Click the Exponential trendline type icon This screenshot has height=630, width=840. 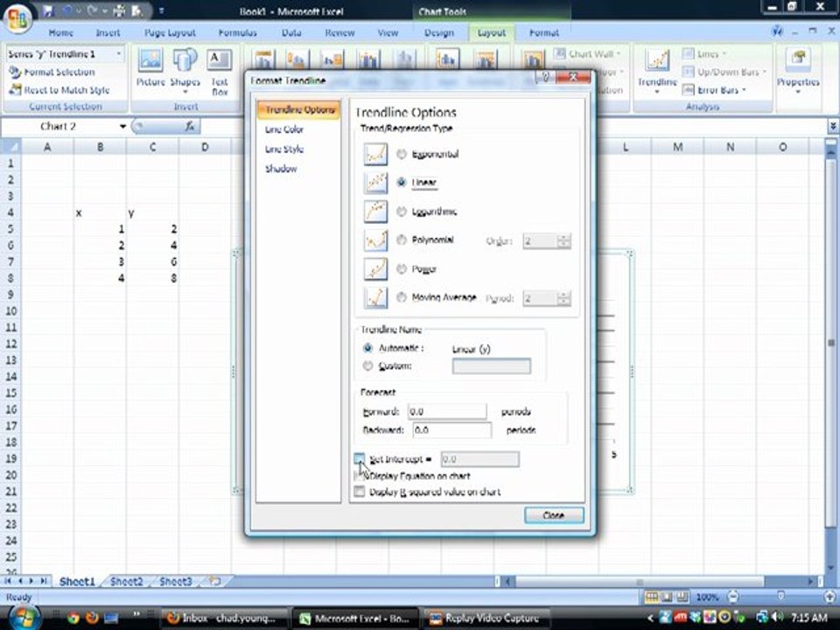pyautogui.click(x=375, y=154)
